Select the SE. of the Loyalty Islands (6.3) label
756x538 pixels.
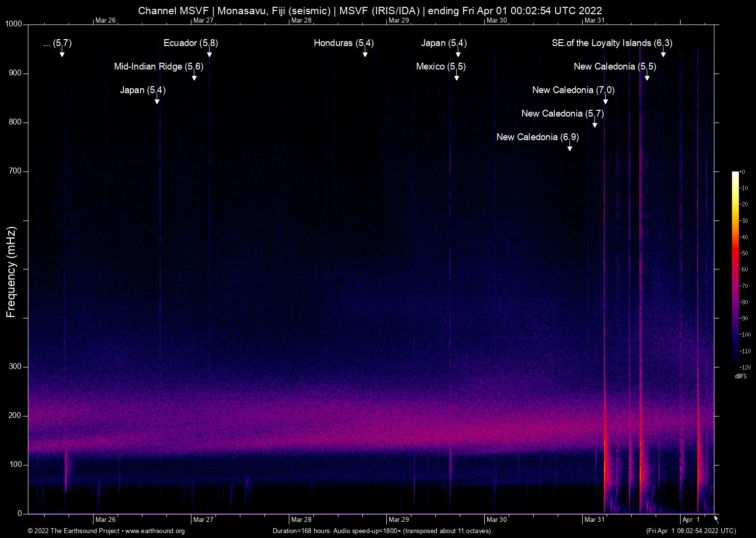coord(612,43)
